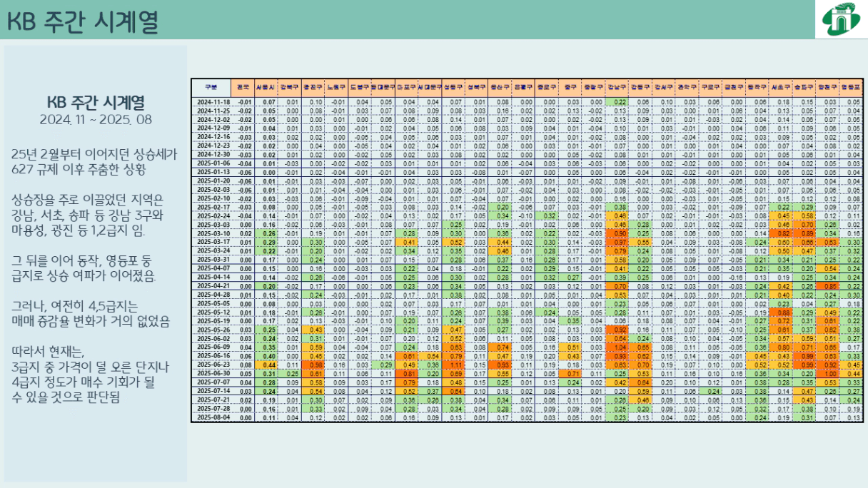This screenshot has height=488, width=868.
Task: Click the date row label 2025-02-17
Action: coord(212,206)
